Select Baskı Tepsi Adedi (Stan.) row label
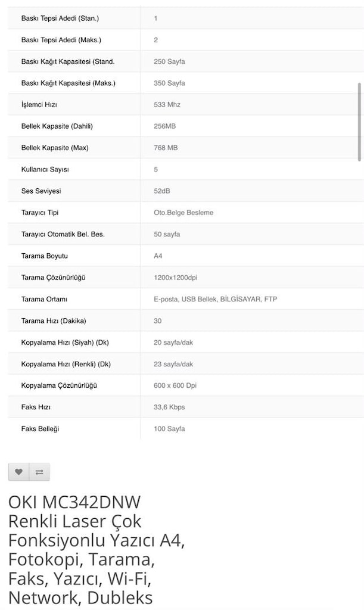Viewport: 364px width, 610px height. pyautogui.click(x=60, y=18)
